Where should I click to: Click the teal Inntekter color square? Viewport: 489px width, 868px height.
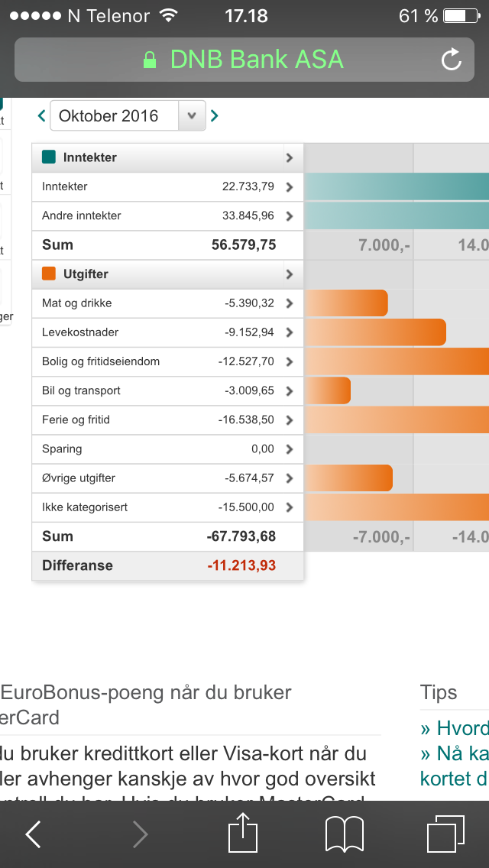pyautogui.click(x=49, y=157)
